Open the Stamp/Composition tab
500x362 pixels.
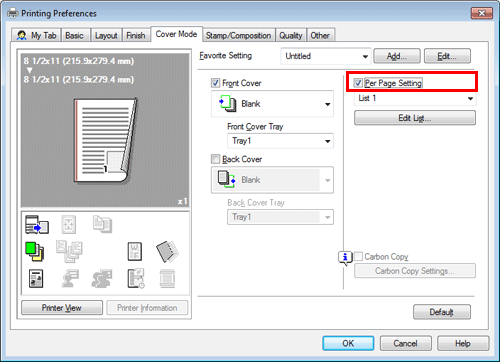point(238,35)
